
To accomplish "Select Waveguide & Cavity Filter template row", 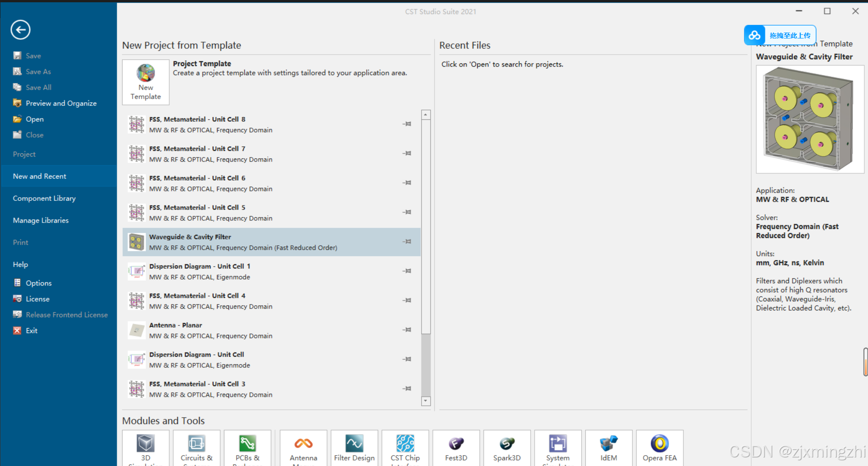I will (271, 242).
